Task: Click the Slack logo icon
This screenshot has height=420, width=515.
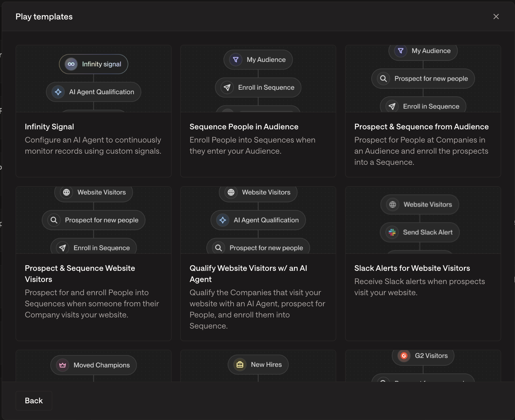Action: 392,232
